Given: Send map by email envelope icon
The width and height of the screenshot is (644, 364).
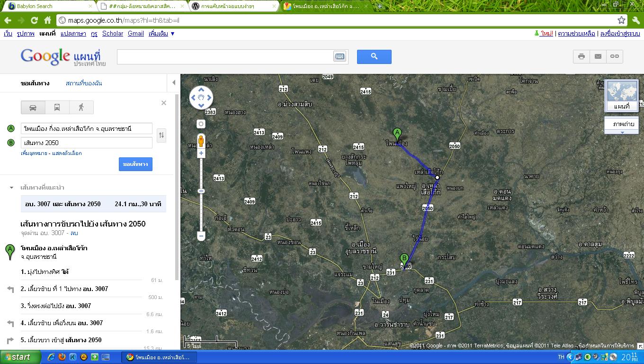Looking at the screenshot, I should [x=598, y=56].
